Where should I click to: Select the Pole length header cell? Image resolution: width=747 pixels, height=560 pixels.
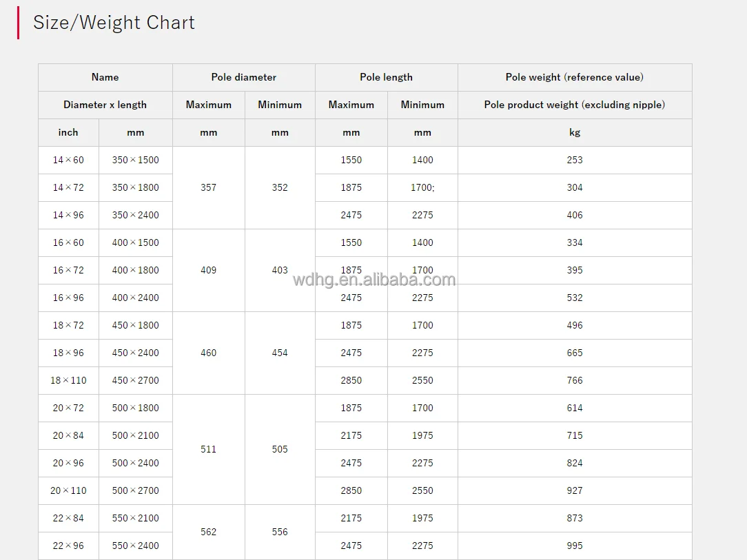pyautogui.click(x=386, y=77)
